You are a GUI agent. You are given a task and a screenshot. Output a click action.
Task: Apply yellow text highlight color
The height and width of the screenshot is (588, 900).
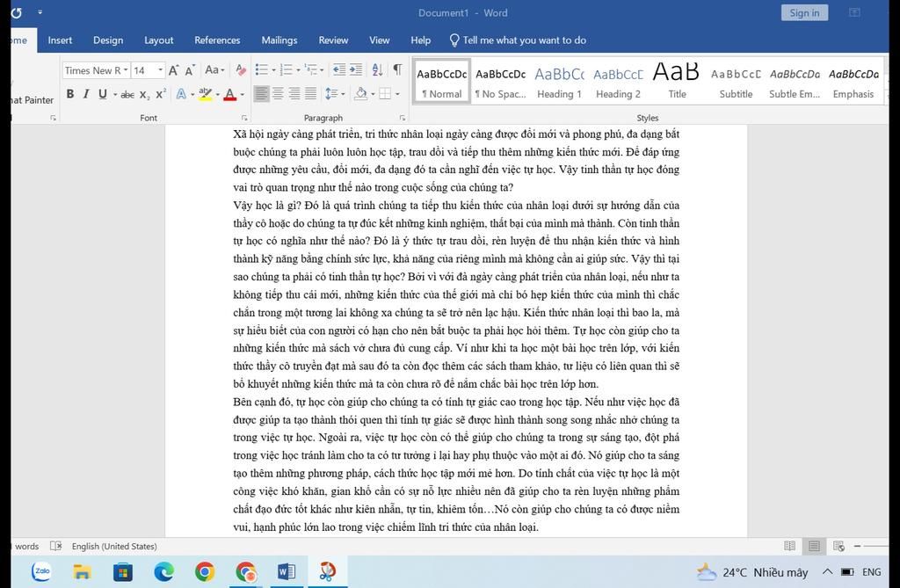[x=205, y=93]
